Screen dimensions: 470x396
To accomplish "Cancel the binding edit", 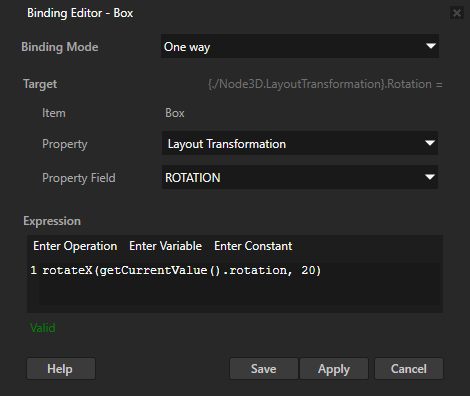I will (409, 369).
